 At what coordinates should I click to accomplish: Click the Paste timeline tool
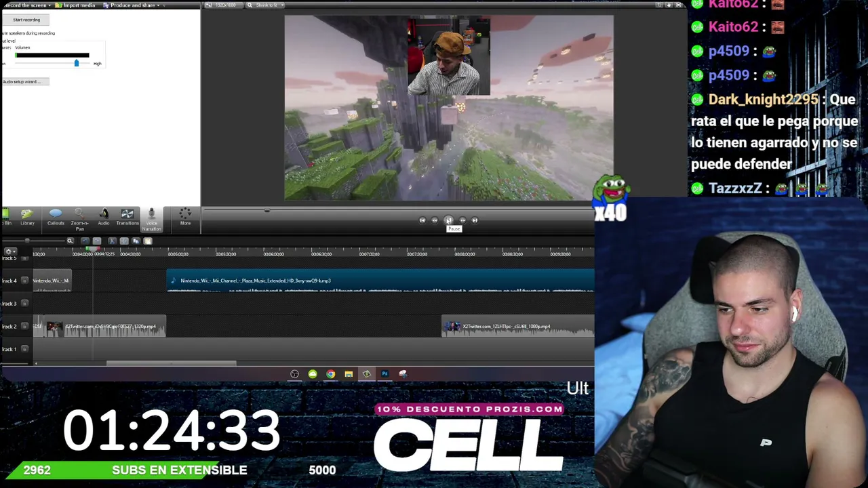[x=148, y=241]
